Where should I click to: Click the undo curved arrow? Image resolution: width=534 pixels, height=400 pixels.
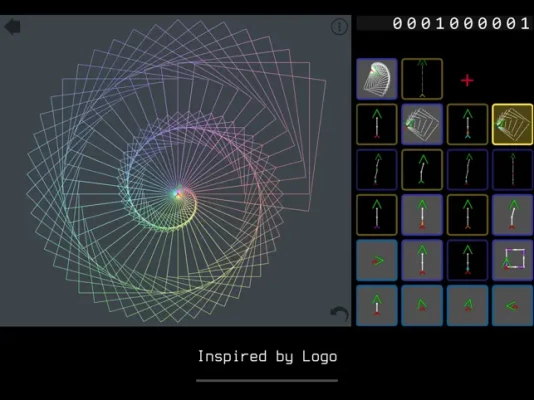[x=340, y=314]
